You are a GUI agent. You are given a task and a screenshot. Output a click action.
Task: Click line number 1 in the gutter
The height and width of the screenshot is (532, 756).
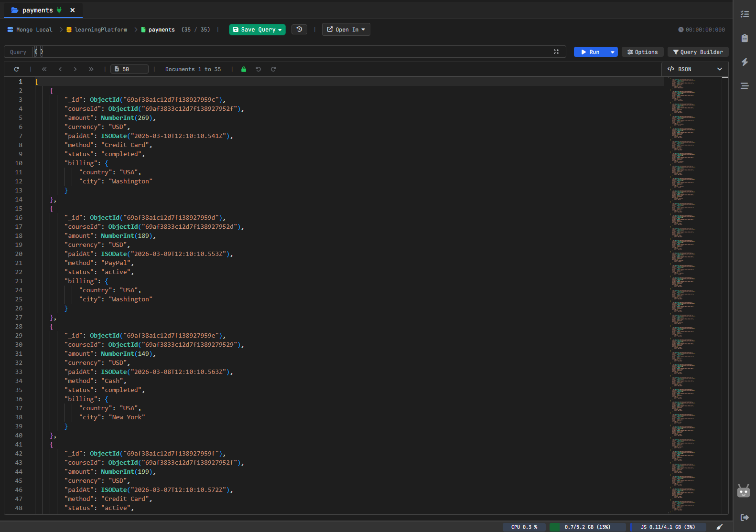coord(20,82)
